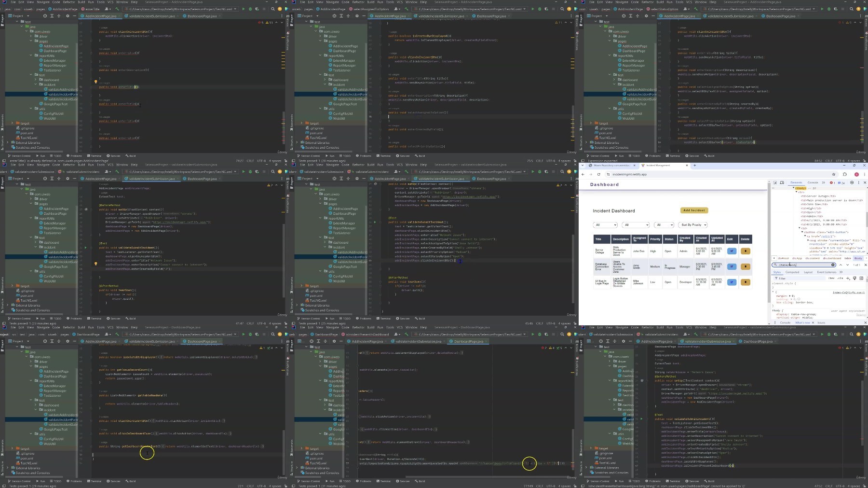Viewport: 868px width, 488px height.
Task: Clear the DevTools search field
Action: tap(833, 265)
